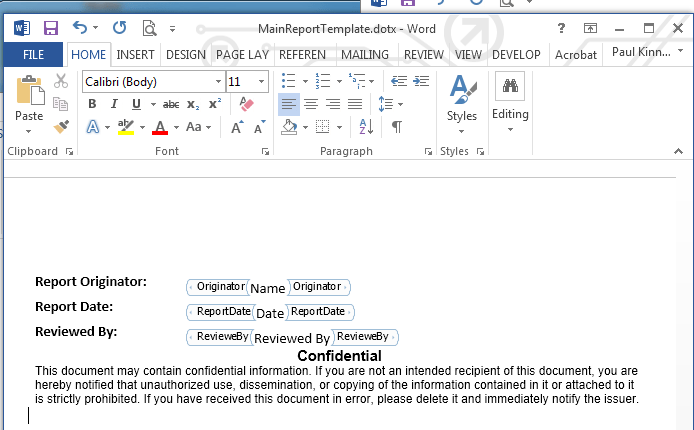Apply Text Effects and Typography
This screenshot has width=694, height=430.
click(x=93, y=127)
